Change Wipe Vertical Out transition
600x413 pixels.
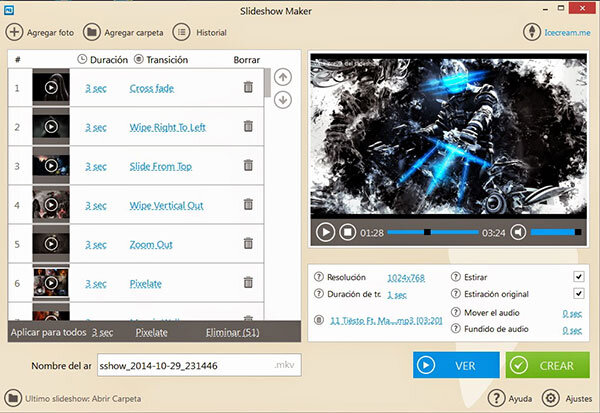coord(166,206)
